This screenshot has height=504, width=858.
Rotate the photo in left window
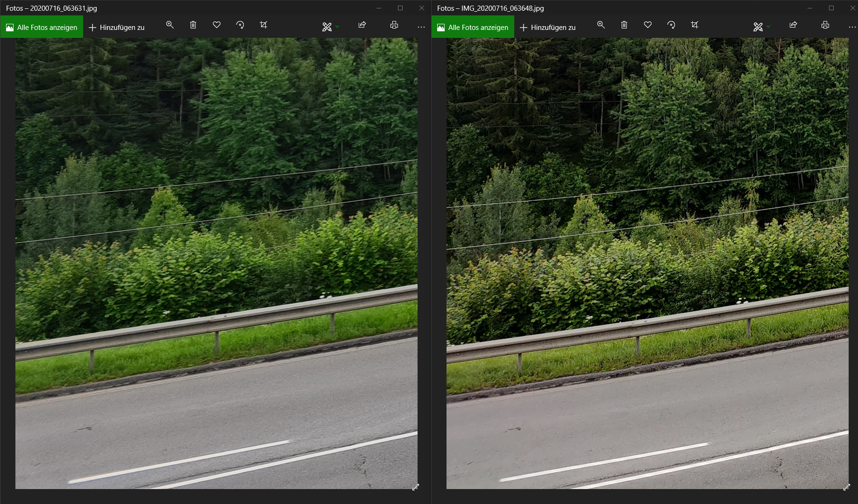click(x=240, y=25)
